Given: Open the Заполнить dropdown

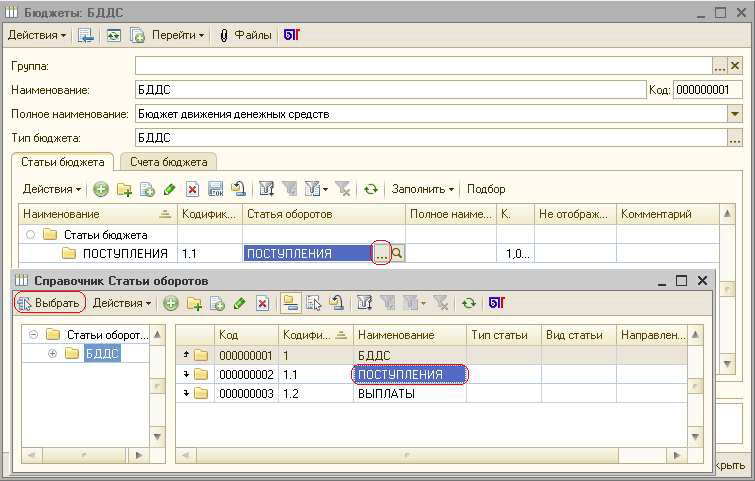Looking at the screenshot, I should [422, 189].
